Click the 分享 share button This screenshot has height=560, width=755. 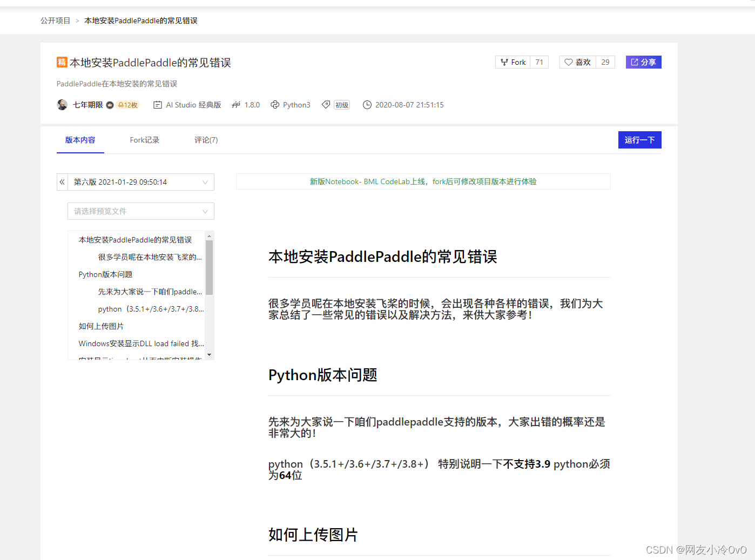(644, 62)
